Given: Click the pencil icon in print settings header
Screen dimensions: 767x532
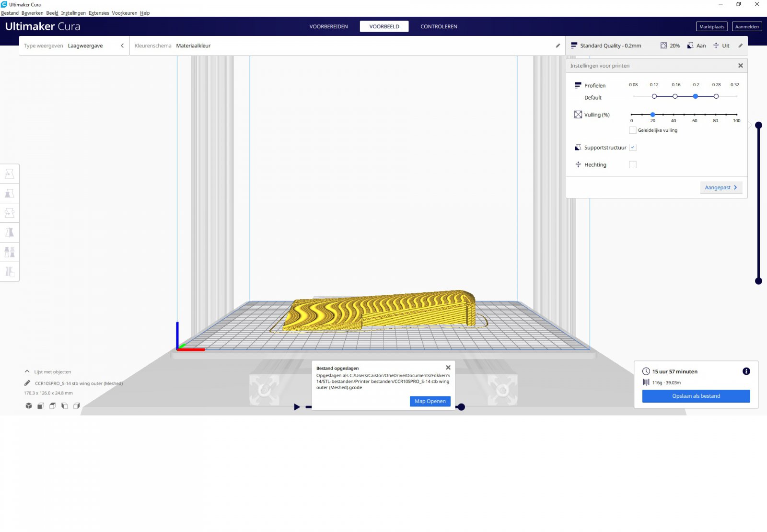Looking at the screenshot, I should 740,46.
